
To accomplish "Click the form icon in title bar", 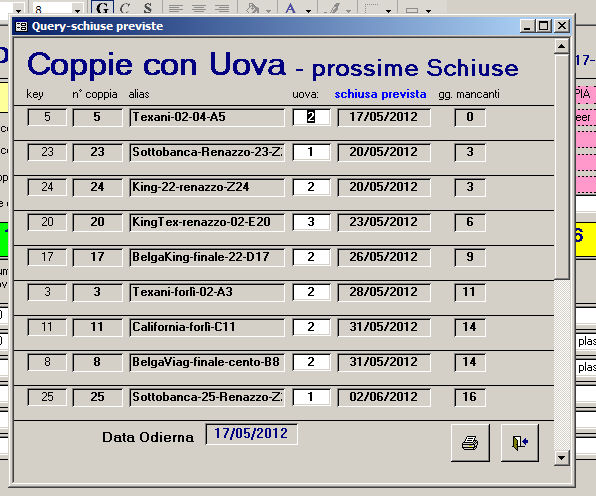I will click(21, 26).
